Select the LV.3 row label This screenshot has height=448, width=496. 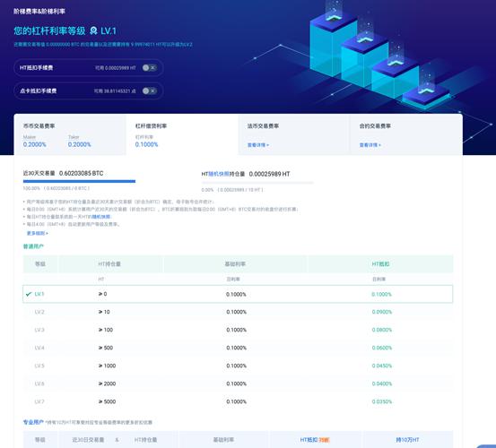click(39, 330)
